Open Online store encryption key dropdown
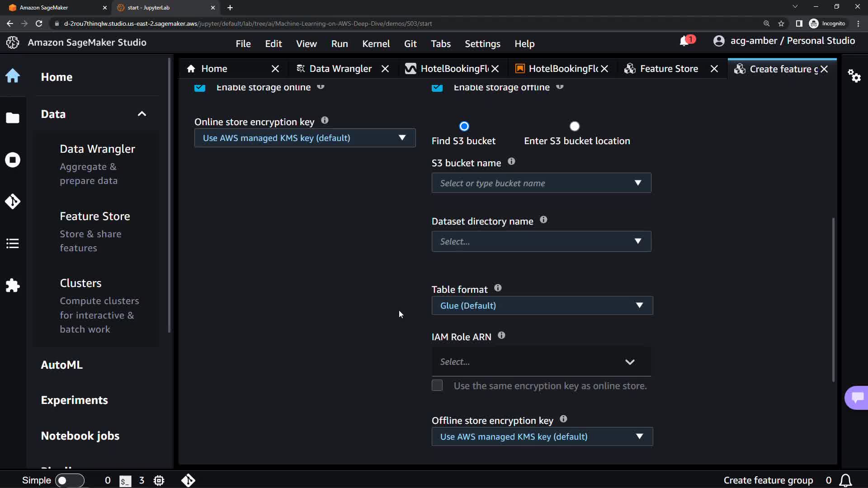 (305, 138)
